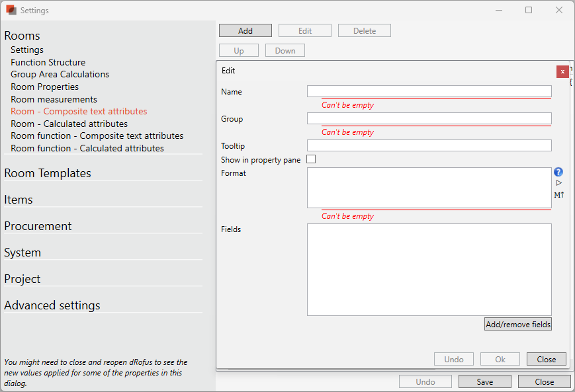The height and width of the screenshot is (392, 575).
Task: Click the Add button
Action: pyautogui.click(x=245, y=31)
